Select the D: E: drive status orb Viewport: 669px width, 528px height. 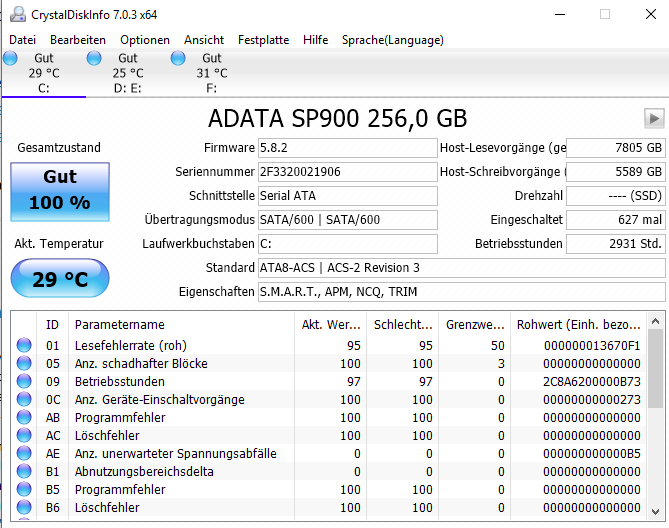coord(94,58)
